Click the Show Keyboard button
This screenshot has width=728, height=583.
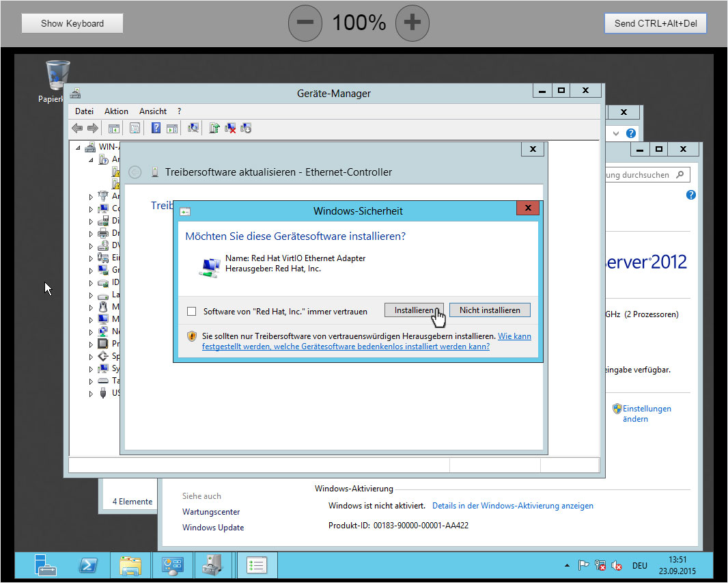pyautogui.click(x=72, y=23)
